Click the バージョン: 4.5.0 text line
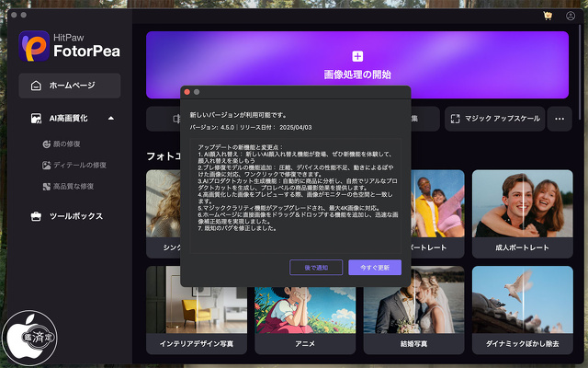 (x=251, y=127)
